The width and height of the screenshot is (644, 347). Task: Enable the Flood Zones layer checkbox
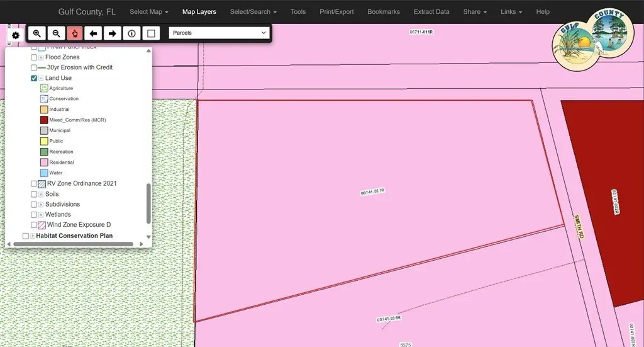pos(34,57)
